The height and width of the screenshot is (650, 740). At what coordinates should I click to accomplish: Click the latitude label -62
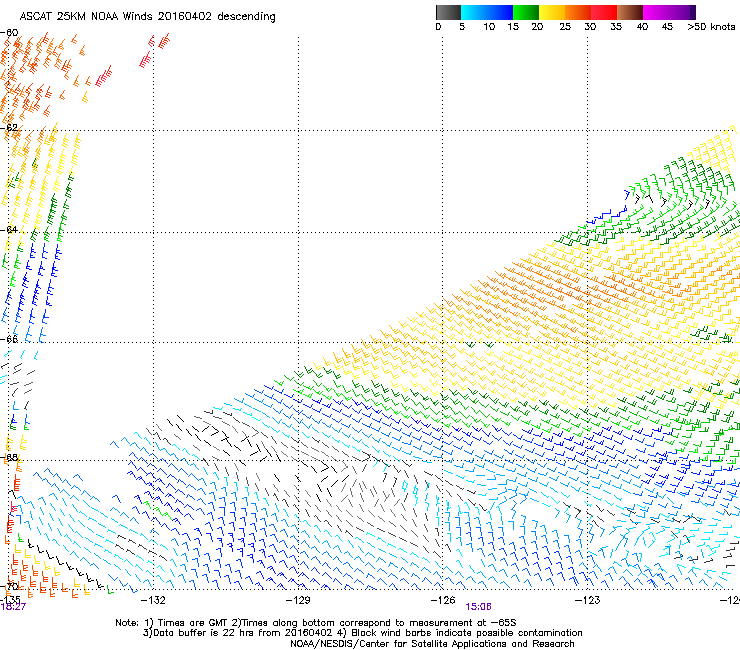[9, 127]
